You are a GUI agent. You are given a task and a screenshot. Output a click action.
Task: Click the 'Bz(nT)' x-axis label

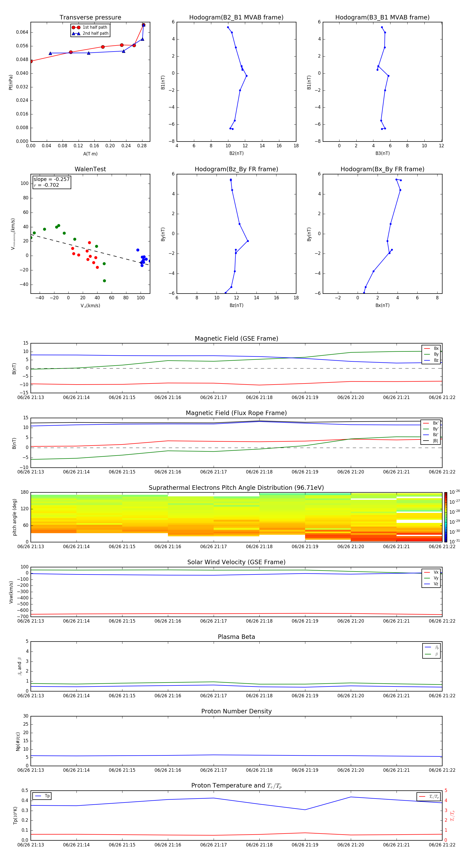pyautogui.click(x=236, y=305)
